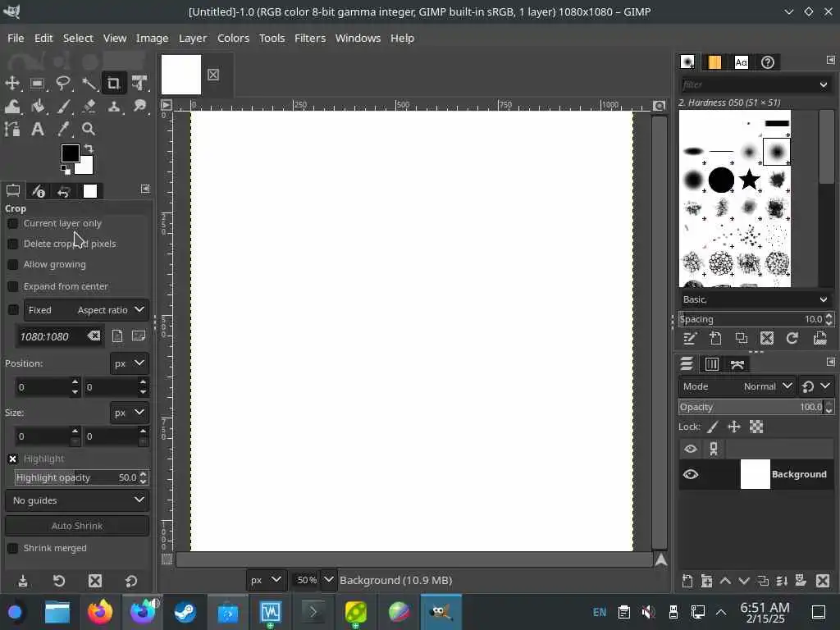840x630 pixels.
Task: Click the Duplicate brush icon
Action: coord(741,338)
